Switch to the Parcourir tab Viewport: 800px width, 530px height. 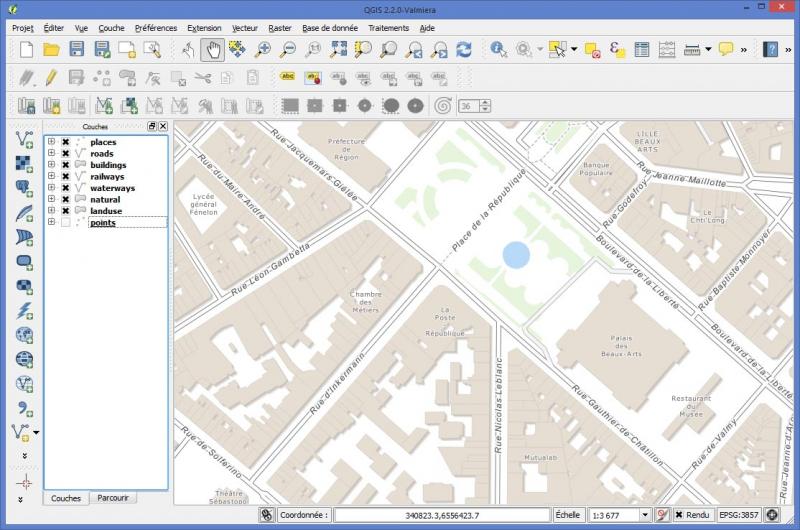click(112, 498)
